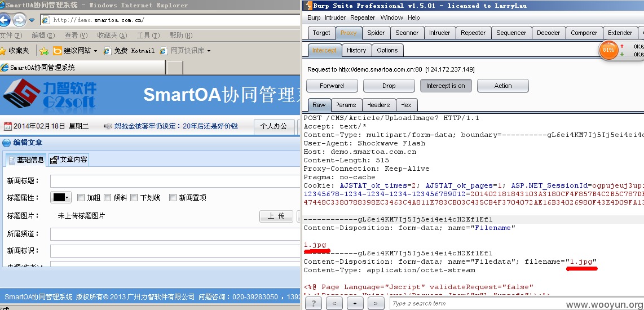Switch to the Decoder tab
The image size is (644, 310).
coord(549,33)
